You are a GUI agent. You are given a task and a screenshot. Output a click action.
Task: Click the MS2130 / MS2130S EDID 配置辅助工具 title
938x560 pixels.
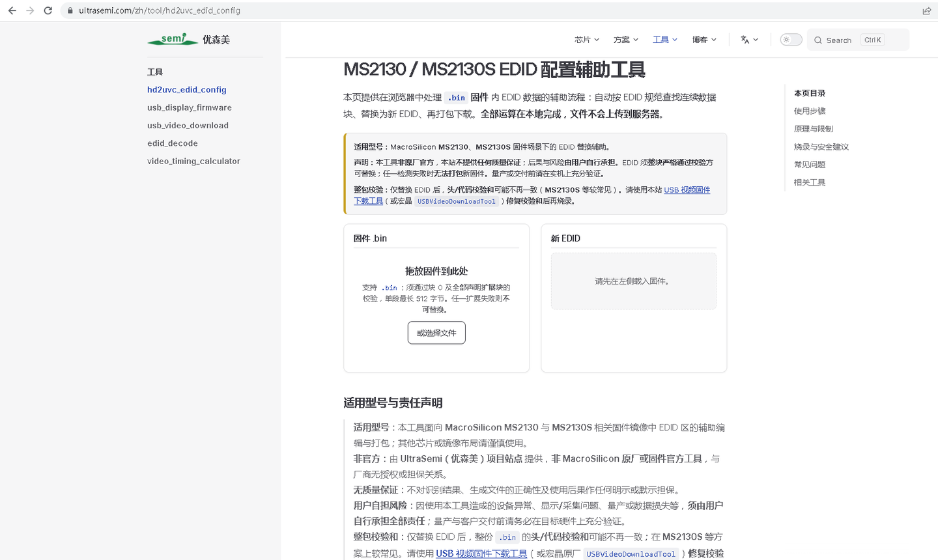(494, 70)
